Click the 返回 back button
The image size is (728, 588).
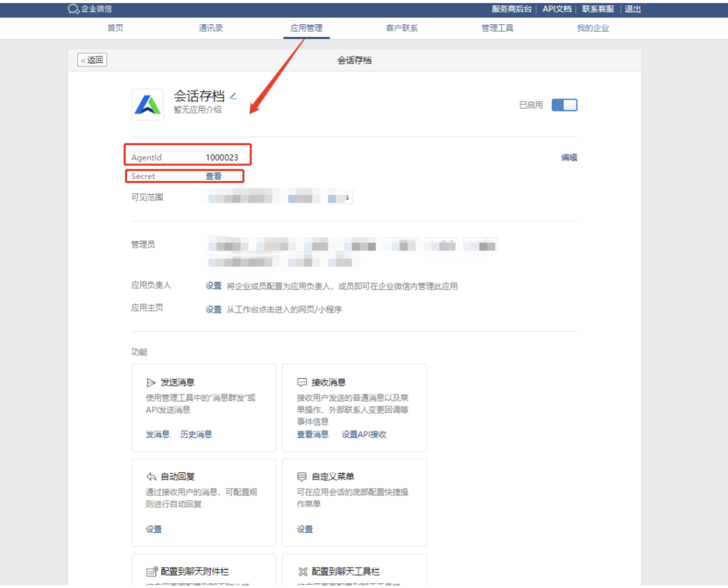tap(92, 60)
